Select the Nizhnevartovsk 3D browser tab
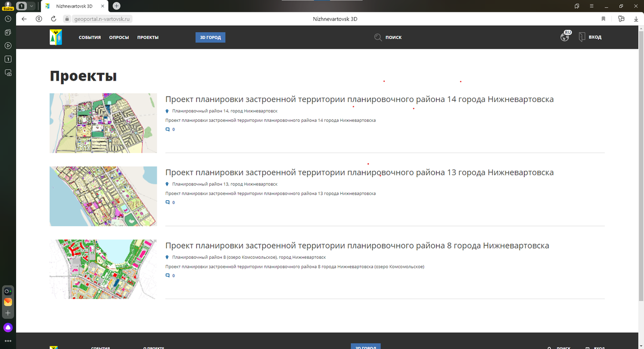This screenshot has width=644, height=349. tap(74, 6)
